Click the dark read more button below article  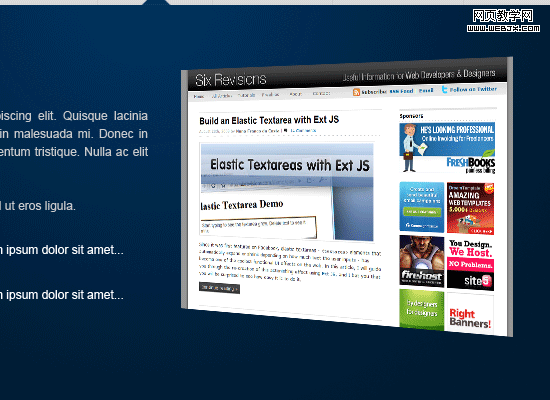pos(219,288)
